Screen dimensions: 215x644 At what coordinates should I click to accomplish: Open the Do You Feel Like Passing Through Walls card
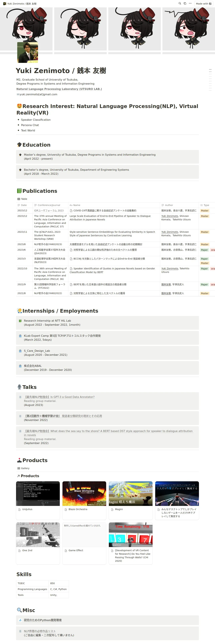point(130,543)
